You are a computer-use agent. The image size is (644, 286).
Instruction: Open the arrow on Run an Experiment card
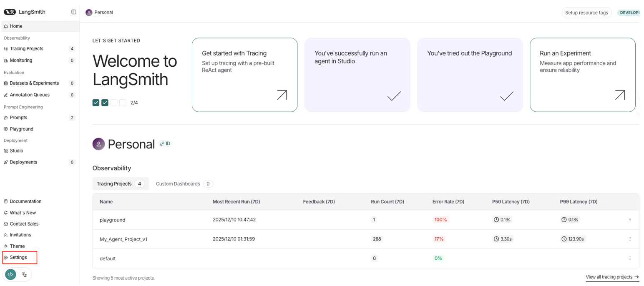pos(620,95)
